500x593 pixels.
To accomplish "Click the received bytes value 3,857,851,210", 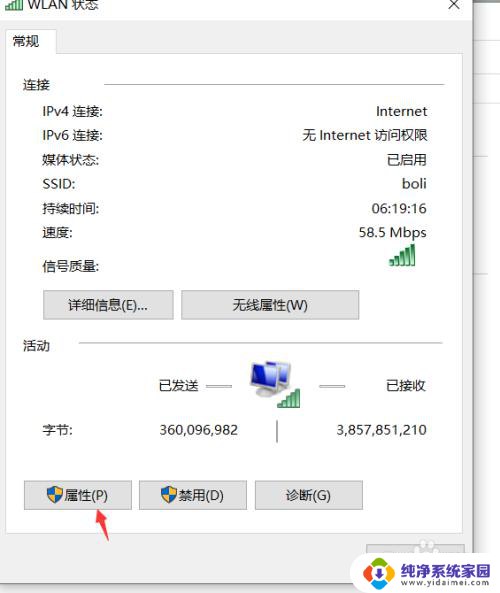I will (382, 430).
